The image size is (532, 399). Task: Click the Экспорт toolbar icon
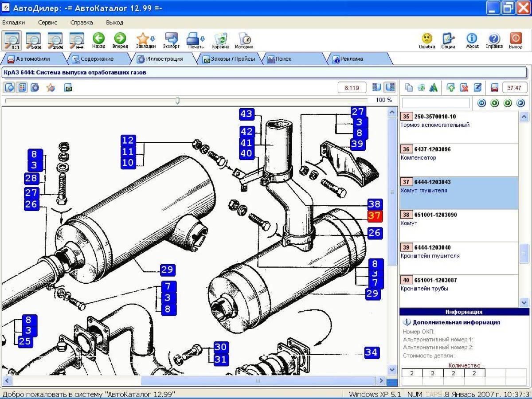click(171, 40)
